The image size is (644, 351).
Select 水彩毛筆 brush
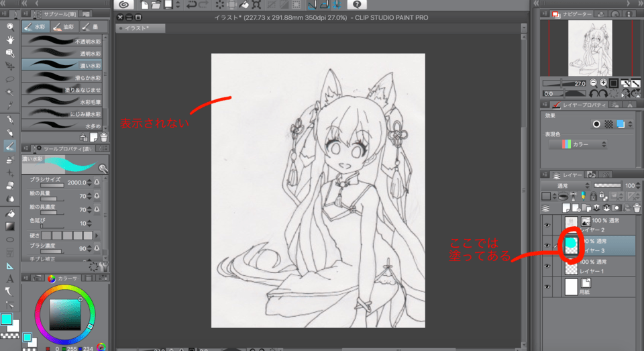click(x=62, y=101)
